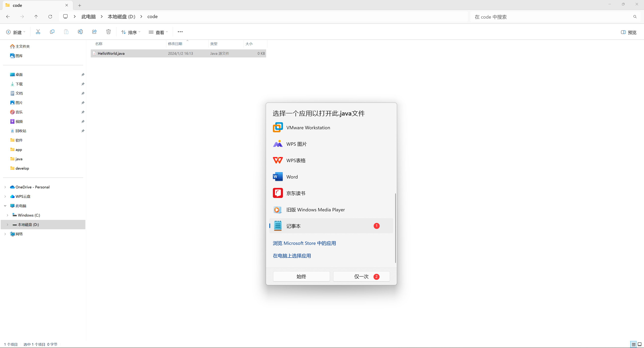The height and width of the screenshot is (348, 644).
Task: Open a new tab with plus icon
Action: [79, 5]
